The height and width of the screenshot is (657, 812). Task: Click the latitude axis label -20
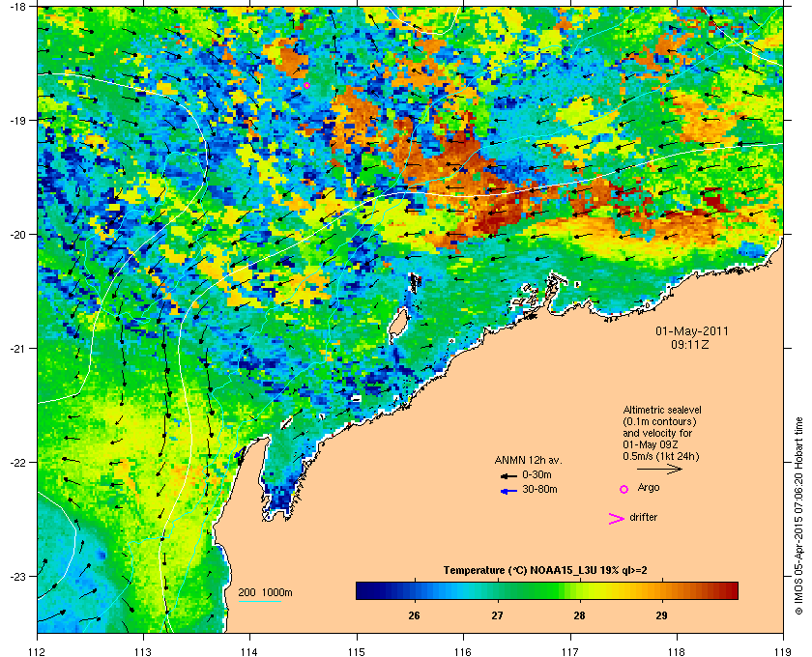(17, 235)
